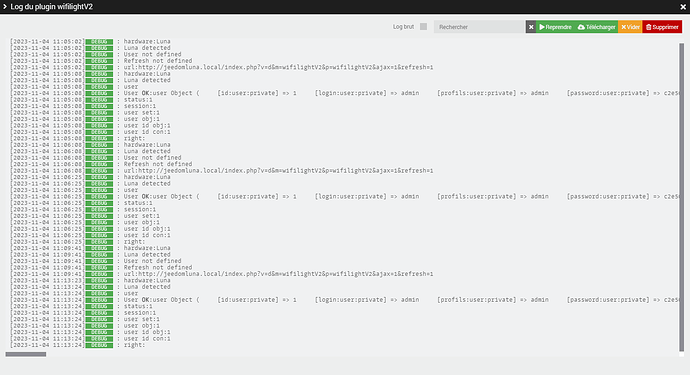Toggle the Log brut checkbox
Viewport: 690px width, 375px height.
click(423, 26)
